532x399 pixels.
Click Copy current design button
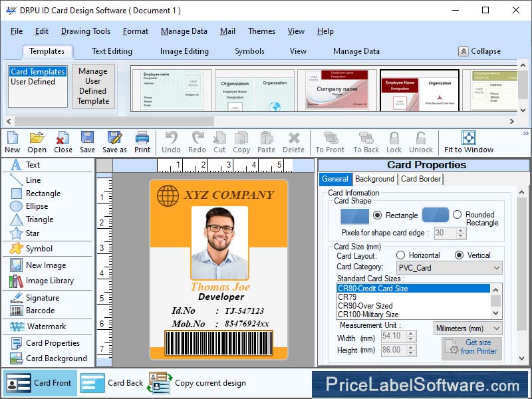(x=198, y=383)
